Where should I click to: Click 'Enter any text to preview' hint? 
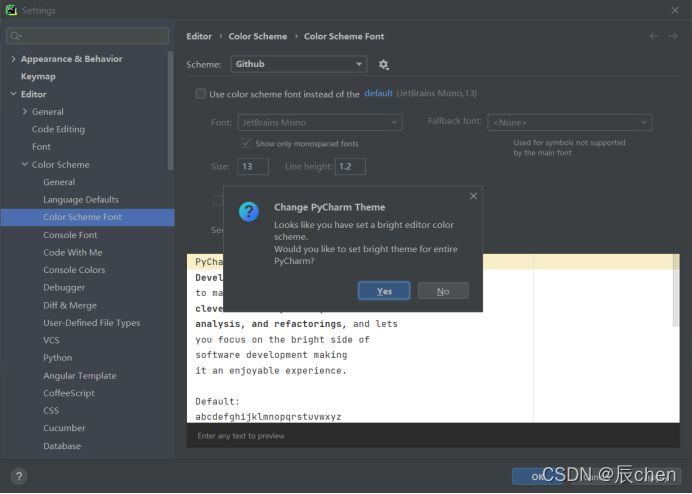(x=241, y=436)
